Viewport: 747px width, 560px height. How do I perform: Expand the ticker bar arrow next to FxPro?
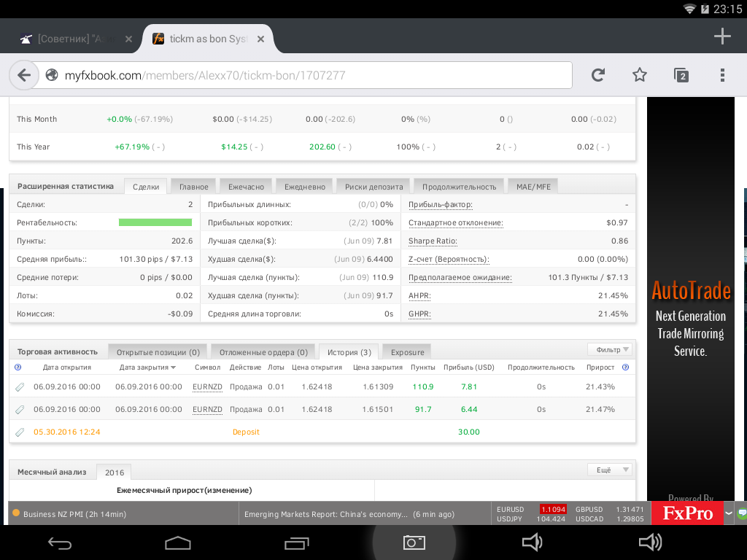(x=729, y=513)
